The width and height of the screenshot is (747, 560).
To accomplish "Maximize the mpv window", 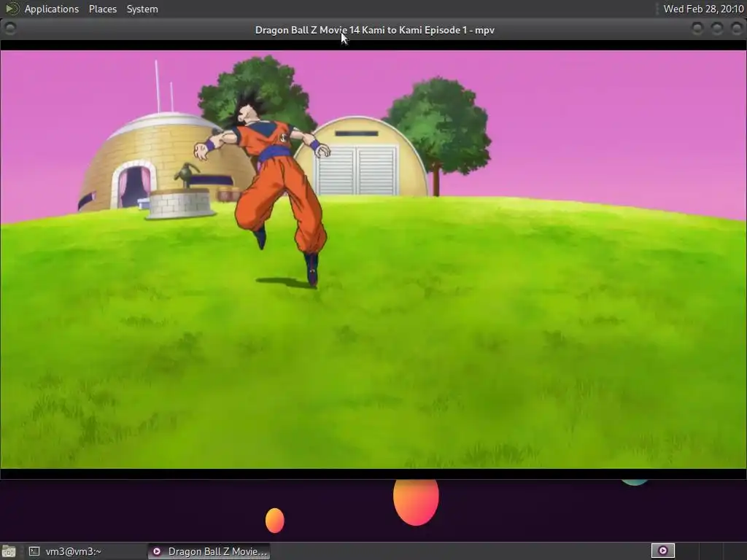I will (x=717, y=28).
